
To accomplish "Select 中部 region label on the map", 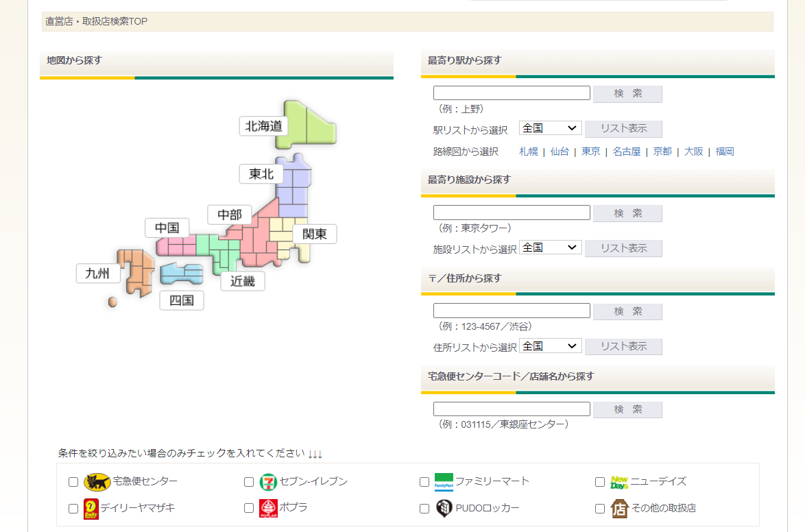I will click(230, 215).
